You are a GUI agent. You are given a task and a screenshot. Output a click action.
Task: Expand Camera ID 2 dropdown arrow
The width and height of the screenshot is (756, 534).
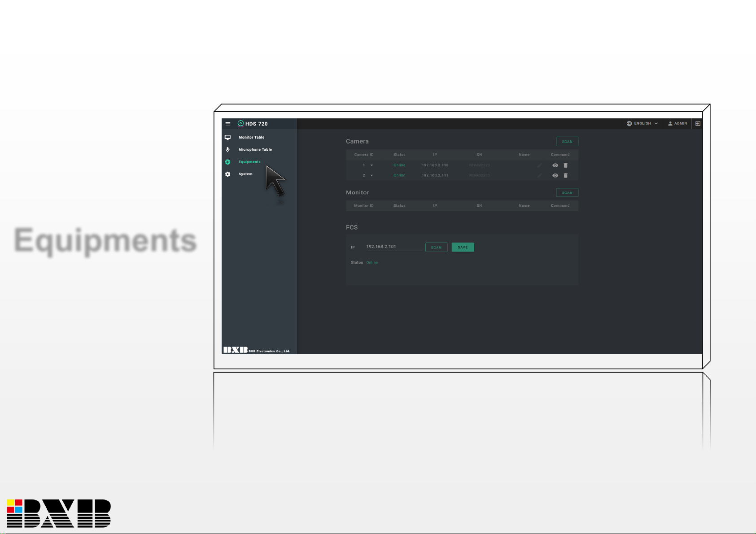pos(371,176)
